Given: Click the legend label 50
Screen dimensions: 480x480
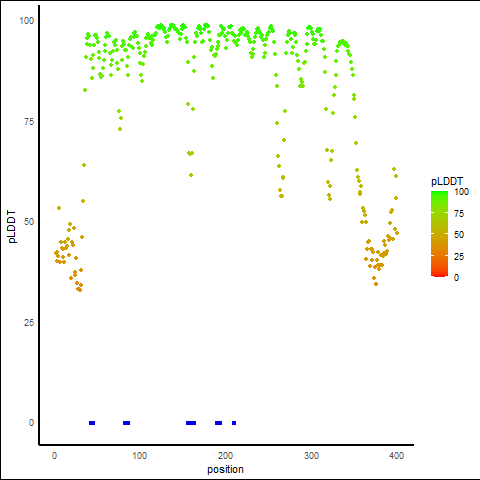Looking at the screenshot, I should (x=459, y=235).
